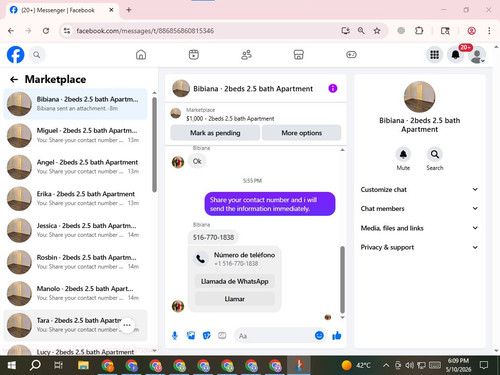Record a voice clip microphone icon
500x375 pixels.
175,336
